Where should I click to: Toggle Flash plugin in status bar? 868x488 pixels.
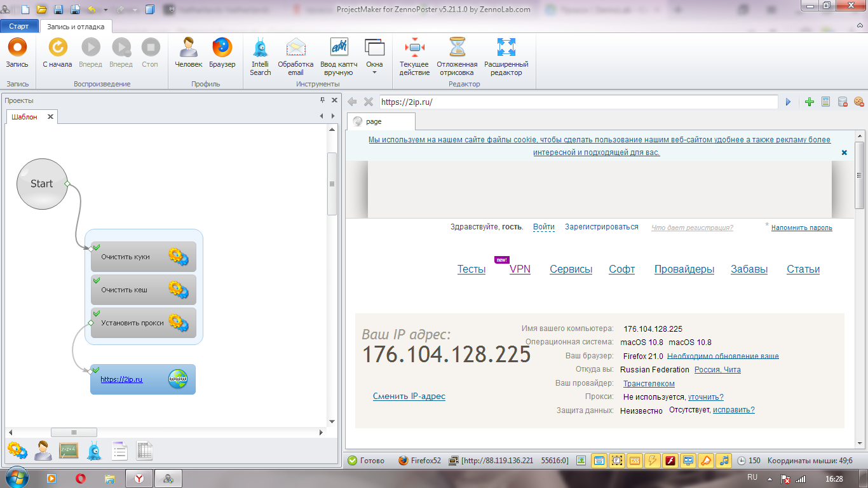tap(670, 461)
